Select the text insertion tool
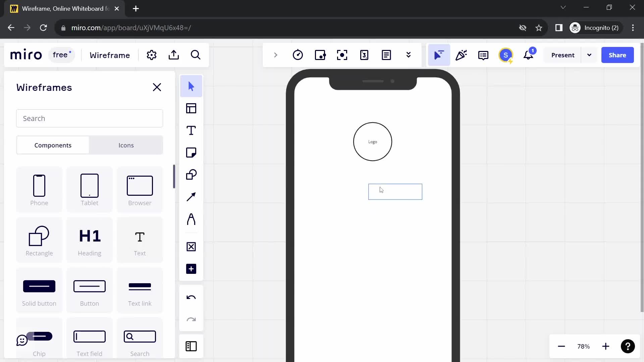The width and height of the screenshot is (644, 362). (x=191, y=130)
